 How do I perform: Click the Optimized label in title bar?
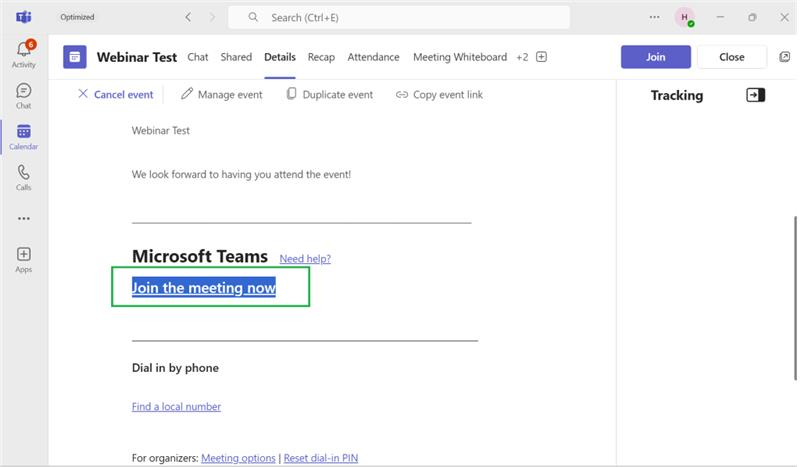(77, 17)
